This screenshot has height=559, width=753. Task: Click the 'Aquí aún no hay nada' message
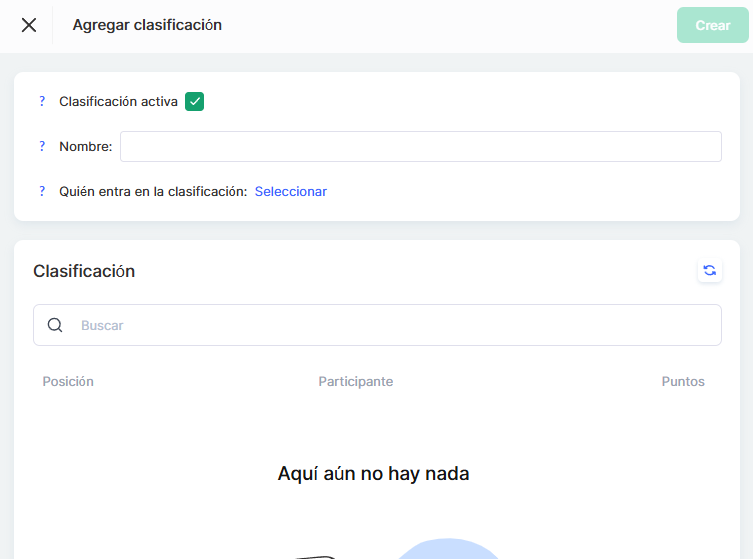click(x=374, y=474)
